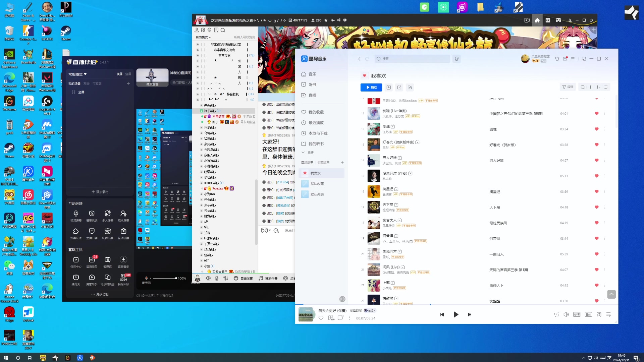The image size is (644, 362).
Task: Open KuGou batch operations list icon
Action: coord(606,87)
